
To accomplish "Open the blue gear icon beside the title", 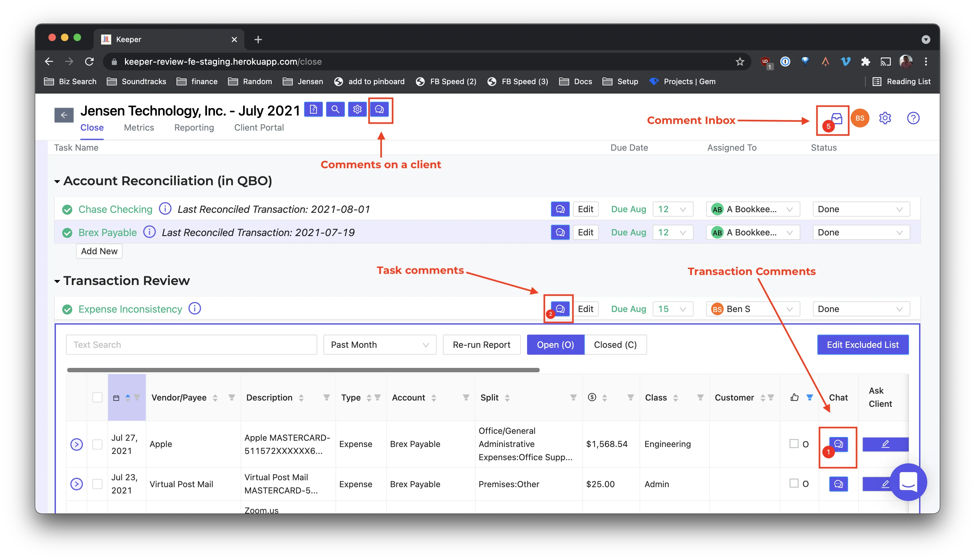I will (x=357, y=110).
